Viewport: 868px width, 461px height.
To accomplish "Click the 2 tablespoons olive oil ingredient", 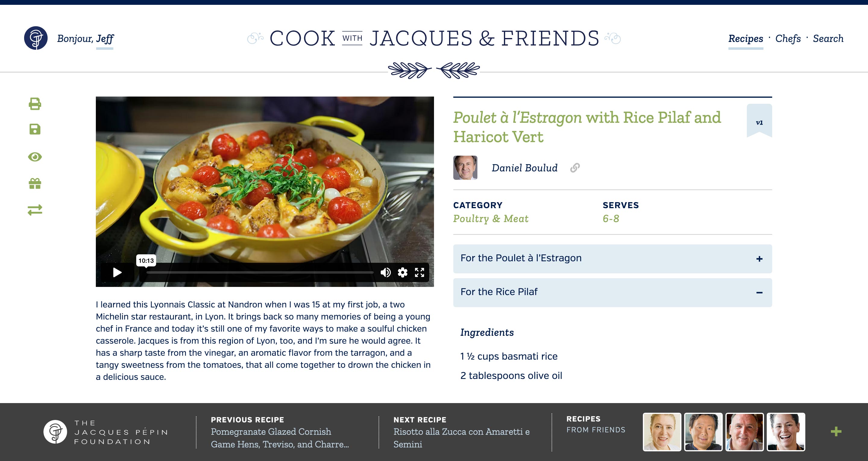I will (x=511, y=376).
